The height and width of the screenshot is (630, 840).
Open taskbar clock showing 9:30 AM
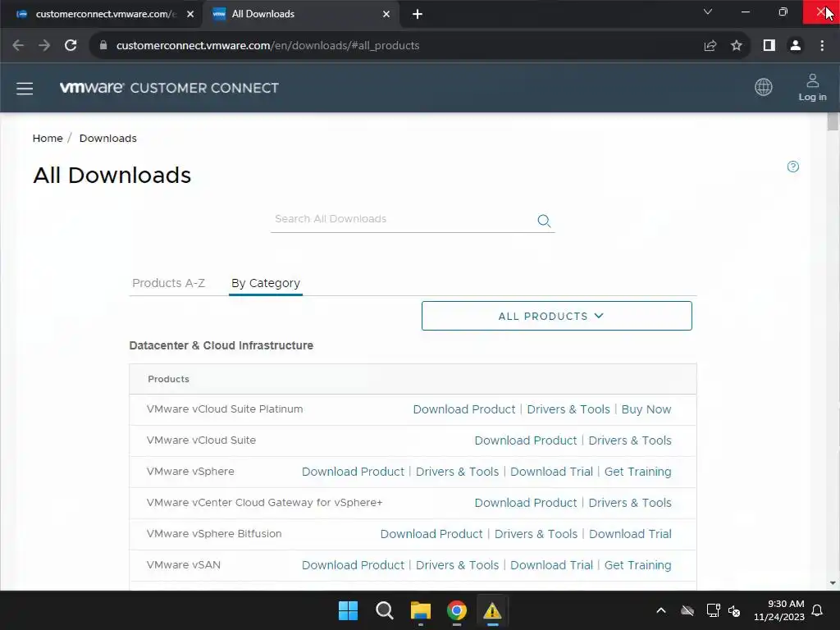click(779, 610)
